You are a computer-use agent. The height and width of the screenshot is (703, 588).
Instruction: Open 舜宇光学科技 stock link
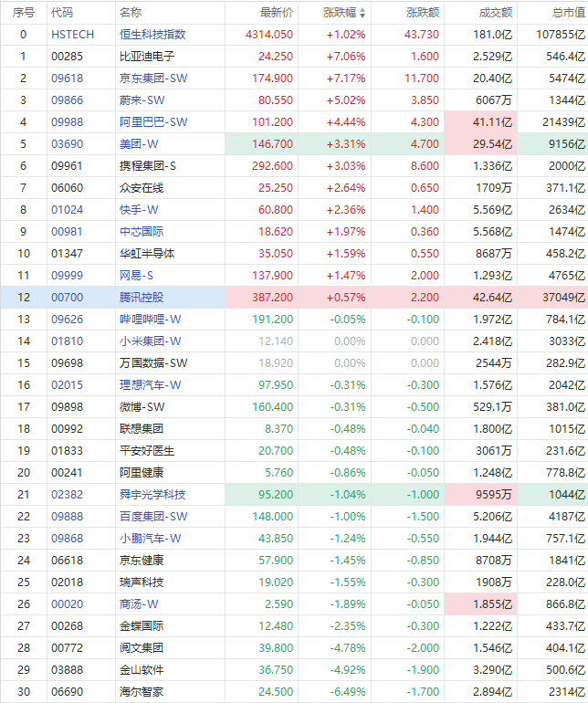tap(152, 495)
